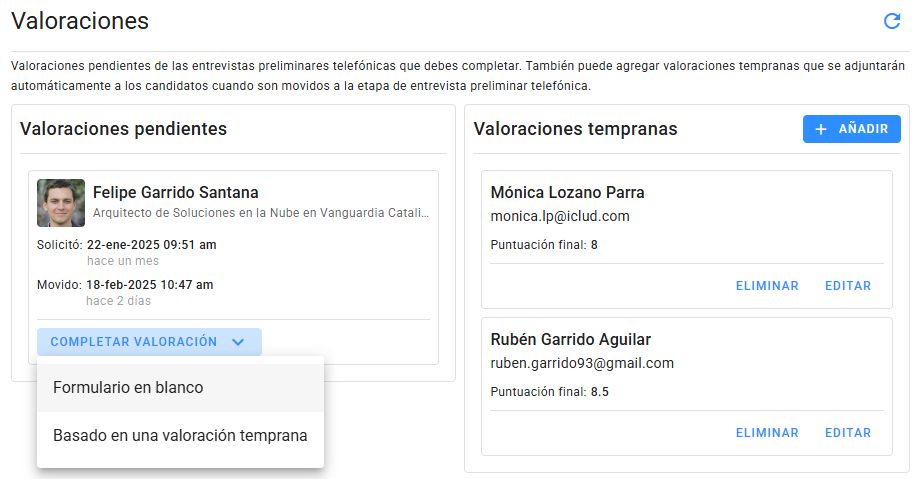Click email ruben.garrido93@gmail.com

tap(582, 363)
